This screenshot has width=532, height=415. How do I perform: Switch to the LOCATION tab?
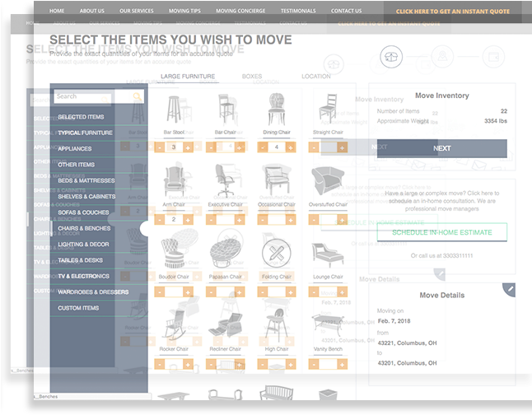(x=316, y=77)
